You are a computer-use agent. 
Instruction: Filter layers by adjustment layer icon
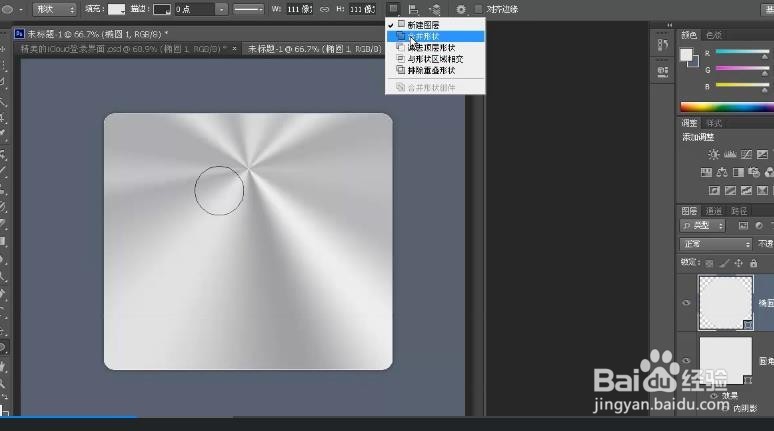759,226
